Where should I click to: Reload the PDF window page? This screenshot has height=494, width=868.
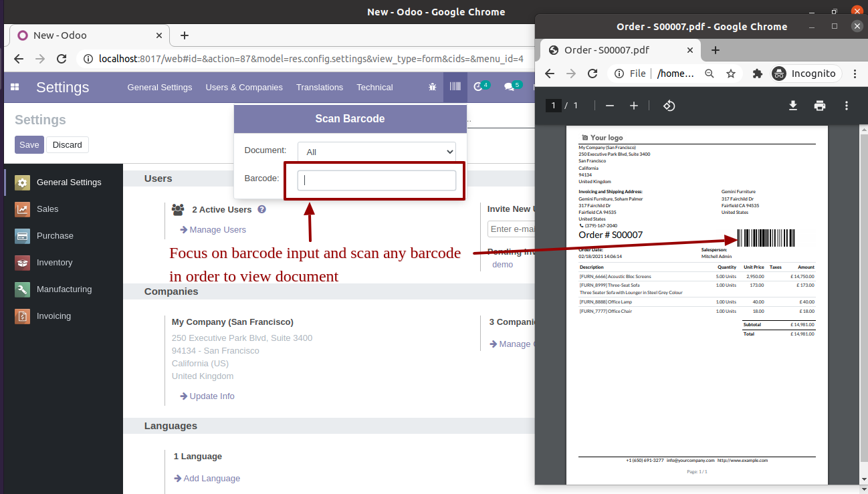click(592, 74)
